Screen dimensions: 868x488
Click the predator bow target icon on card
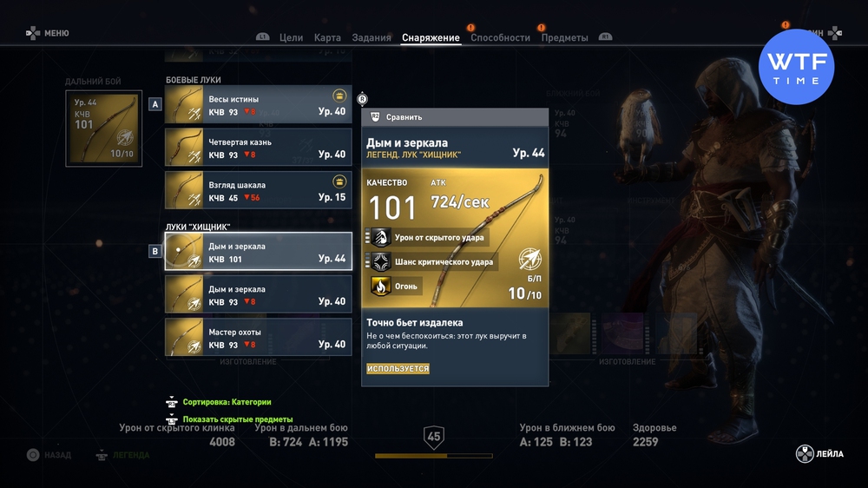tap(529, 260)
